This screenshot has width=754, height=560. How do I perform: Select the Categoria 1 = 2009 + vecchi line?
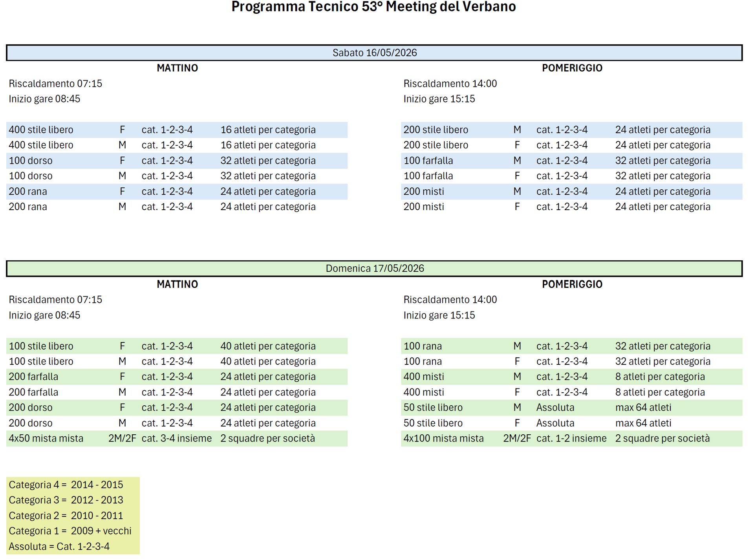tap(70, 531)
